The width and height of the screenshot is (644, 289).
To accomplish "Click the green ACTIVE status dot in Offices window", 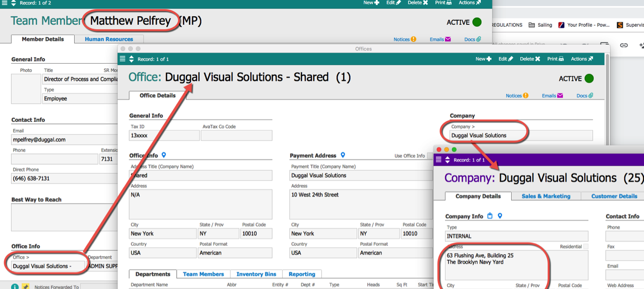I will tap(589, 78).
